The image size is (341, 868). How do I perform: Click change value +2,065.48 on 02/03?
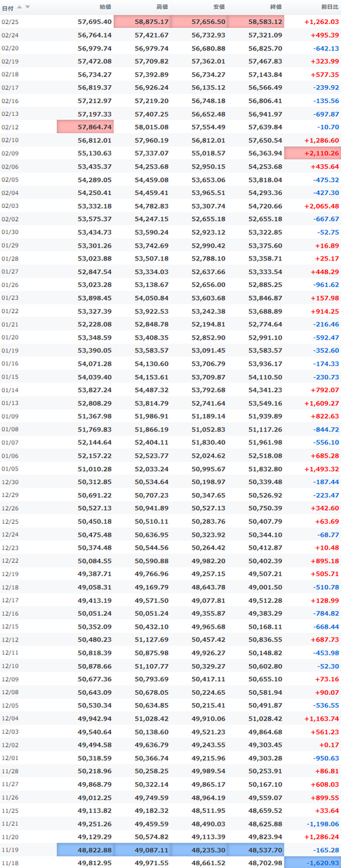(321, 206)
